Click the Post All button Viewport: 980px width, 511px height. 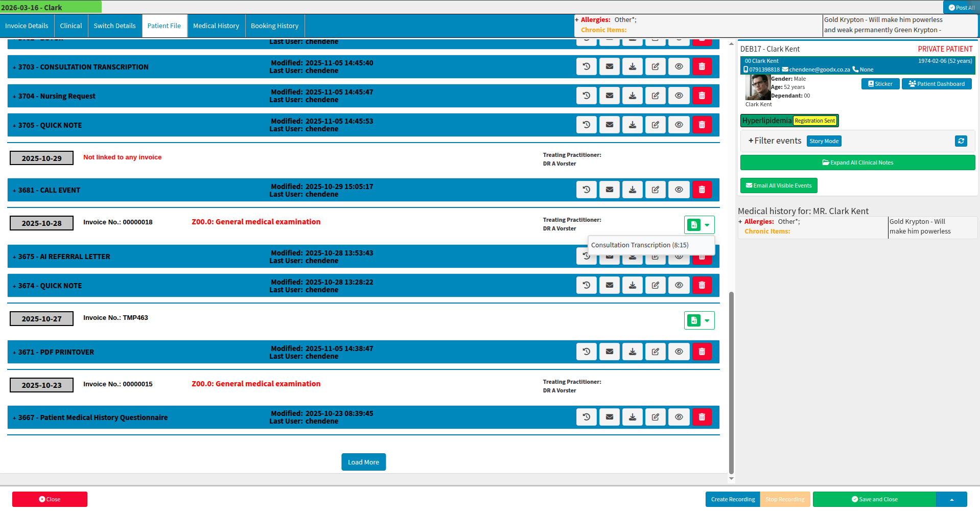coord(961,8)
